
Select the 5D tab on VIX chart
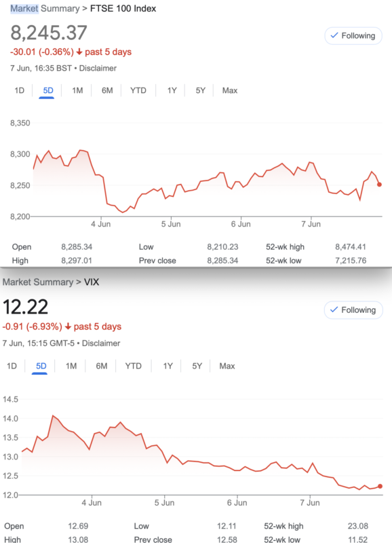[x=41, y=366]
